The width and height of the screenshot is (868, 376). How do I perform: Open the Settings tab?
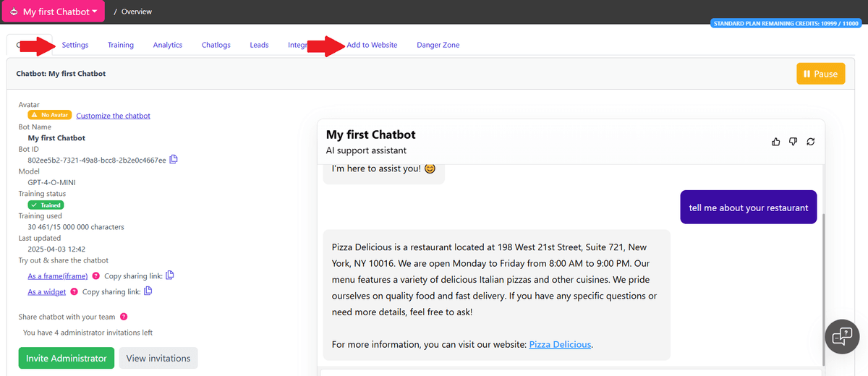point(75,45)
